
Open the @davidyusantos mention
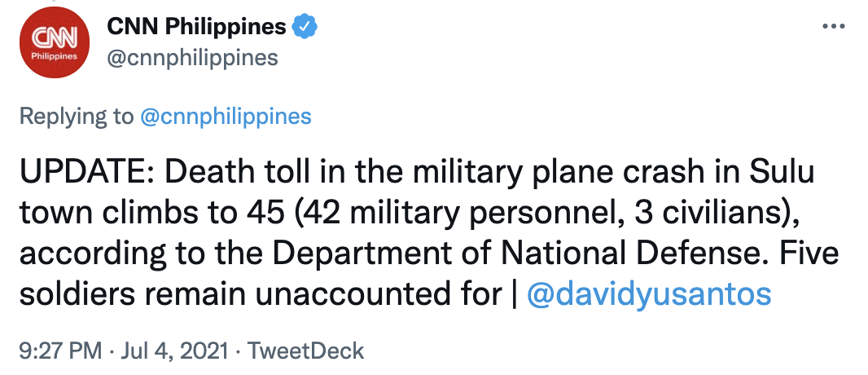pos(649,294)
